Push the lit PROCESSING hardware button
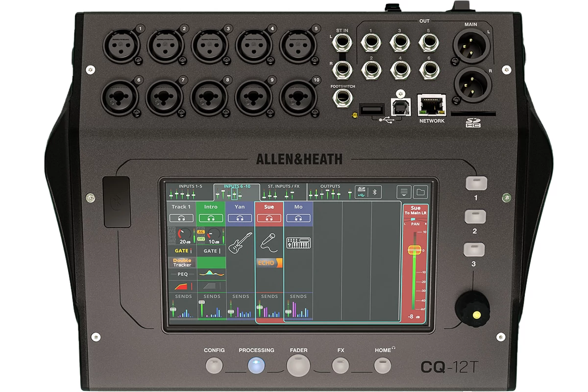The width and height of the screenshot is (588, 392). [256, 366]
